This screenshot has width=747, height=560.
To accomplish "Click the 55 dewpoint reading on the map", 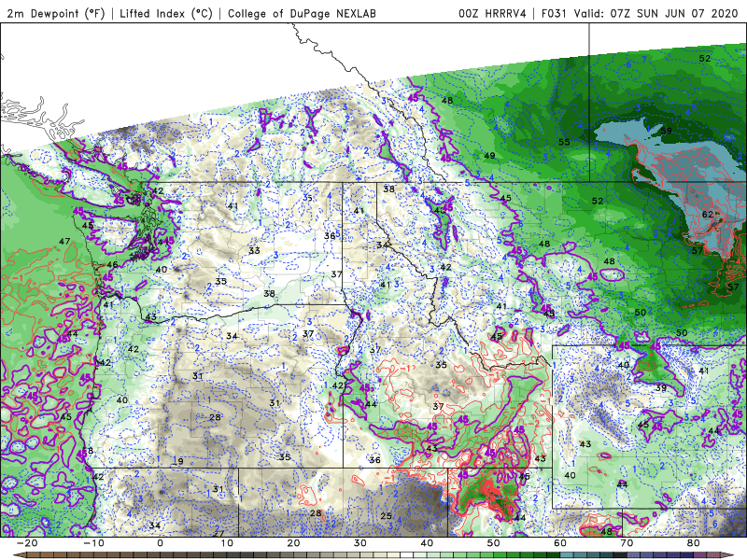I will pyautogui.click(x=564, y=142).
